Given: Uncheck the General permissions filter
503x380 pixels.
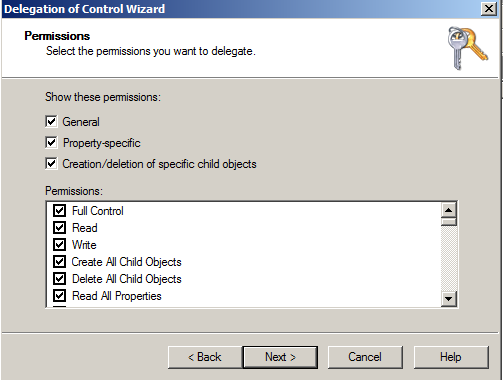Looking at the screenshot, I should tap(51, 122).
